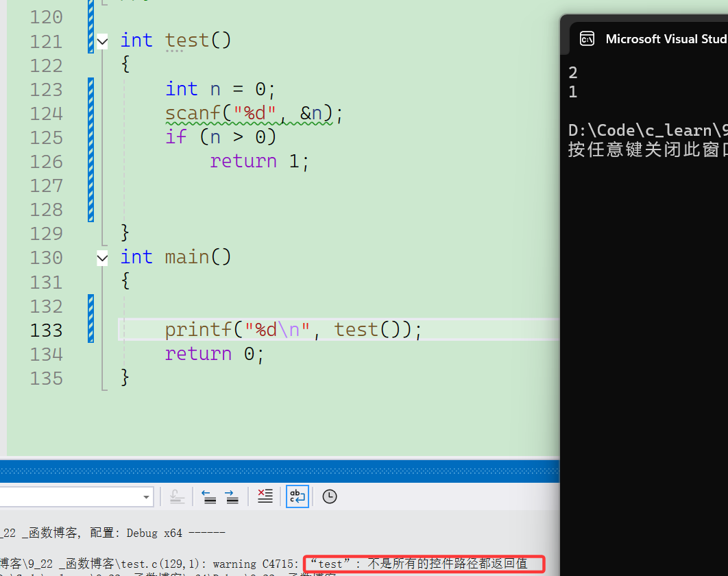Image resolution: width=728 pixels, height=576 pixels.
Task: Collapse the test() function fold arrow
Action: pyautogui.click(x=102, y=41)
